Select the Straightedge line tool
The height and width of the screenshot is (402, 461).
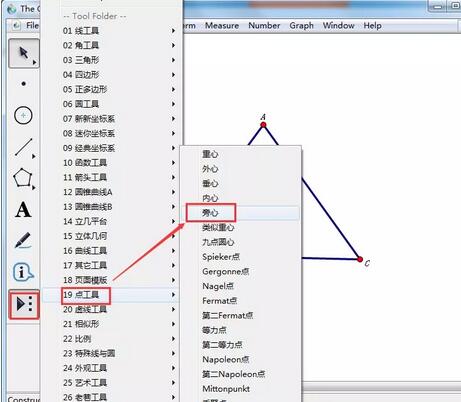tap(24, 147)
